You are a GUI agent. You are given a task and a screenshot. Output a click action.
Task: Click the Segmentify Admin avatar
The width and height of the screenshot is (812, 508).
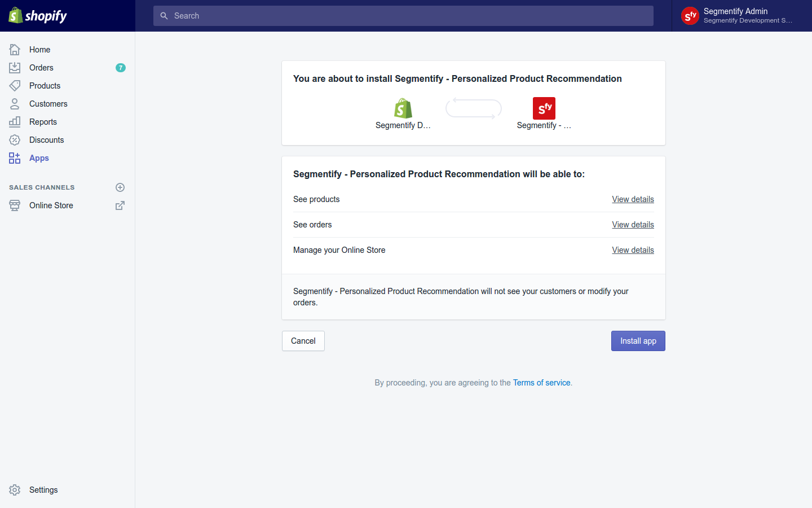pyautogui.click(x=690, y=16)
